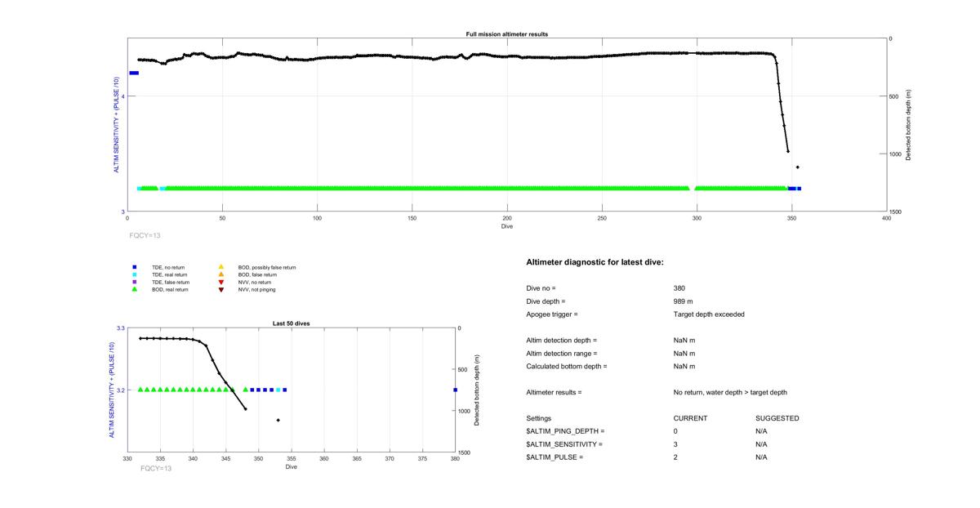This screenshot has height=508, width=980.
Task: Click the 'Dive no =' label
Action: point(541,288)
